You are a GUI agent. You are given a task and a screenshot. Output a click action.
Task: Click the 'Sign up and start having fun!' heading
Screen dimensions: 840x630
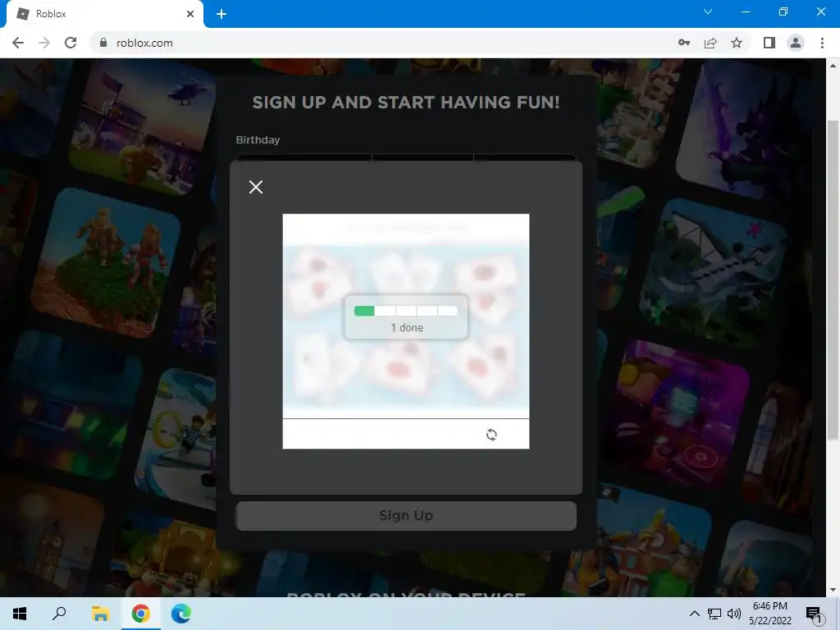(406, 103)
